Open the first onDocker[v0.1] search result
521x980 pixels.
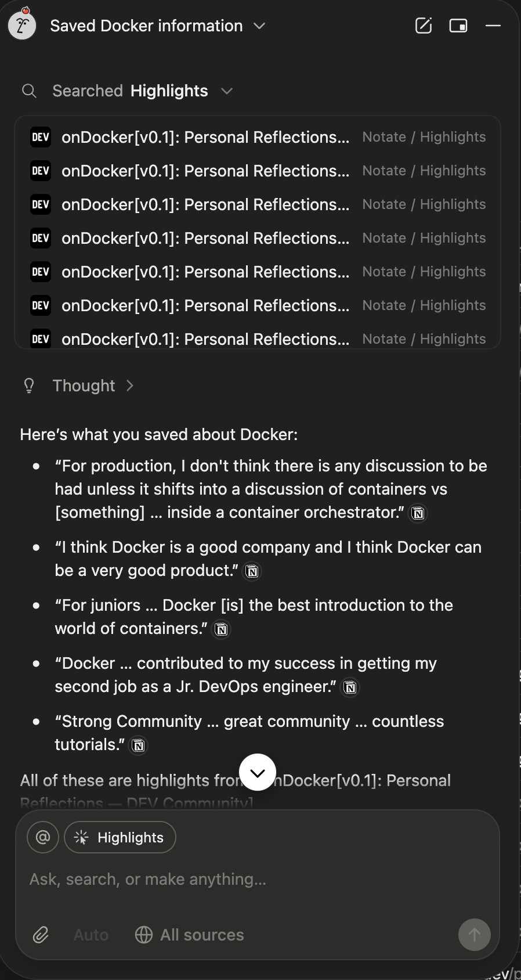(x=205, y=138)
